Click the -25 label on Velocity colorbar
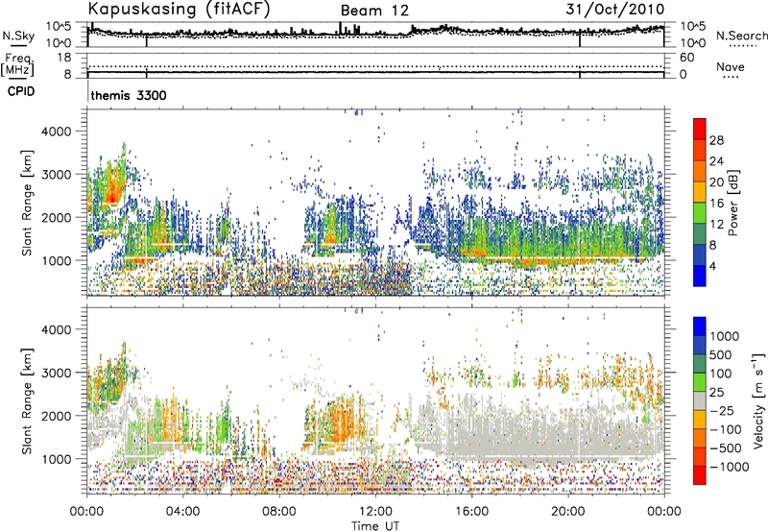The width and height of the screenshot is (768, 532). point(722,410)
